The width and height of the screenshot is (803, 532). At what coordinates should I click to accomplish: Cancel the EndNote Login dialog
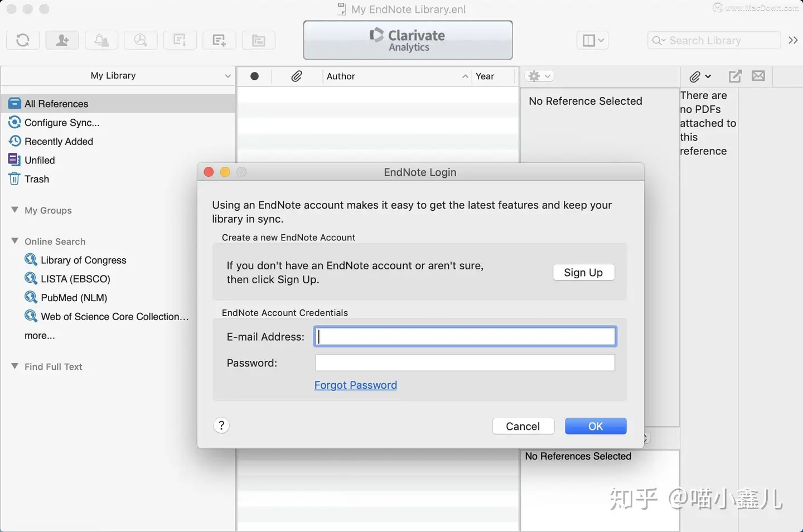[x=523, y=426]
